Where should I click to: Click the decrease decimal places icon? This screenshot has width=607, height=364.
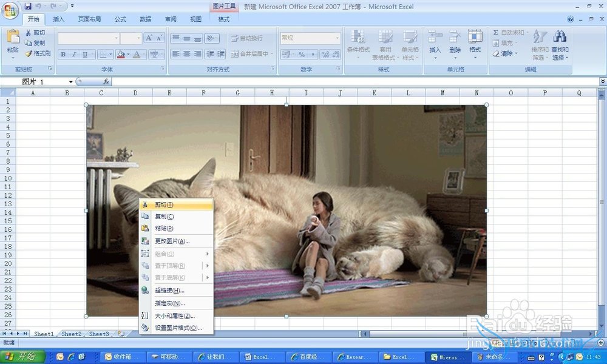336,55
